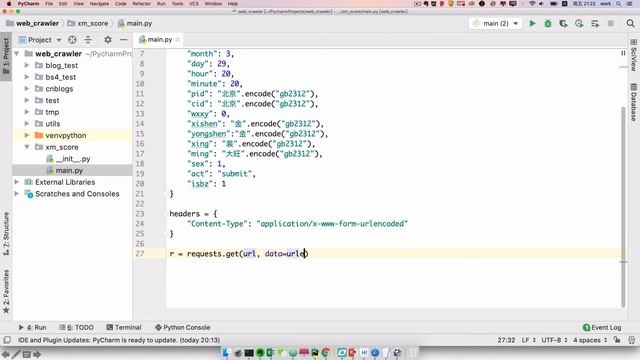Click the PyCharm update notification message
640x360 pixels.
(x=119, y=340)
